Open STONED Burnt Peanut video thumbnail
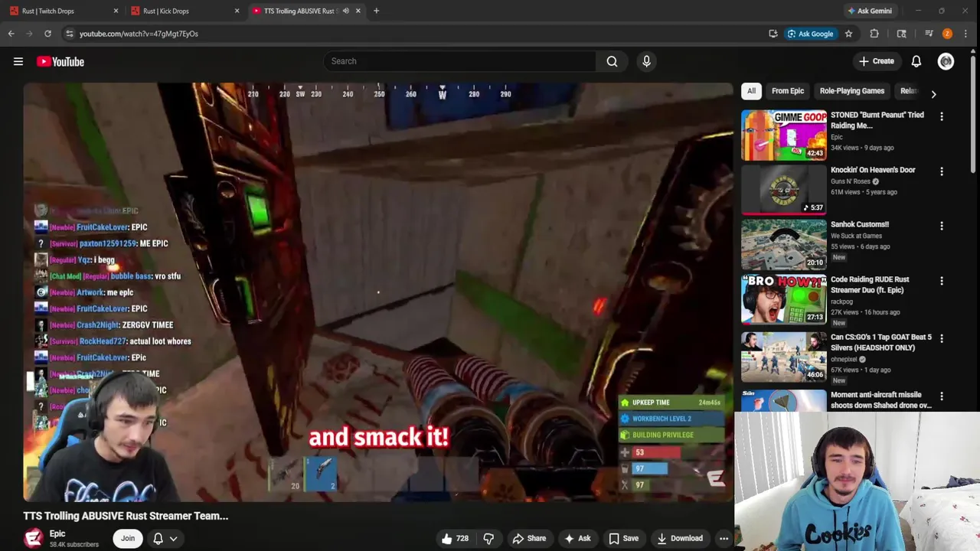This screenshot has height=551, width=980. pos(783,135)
